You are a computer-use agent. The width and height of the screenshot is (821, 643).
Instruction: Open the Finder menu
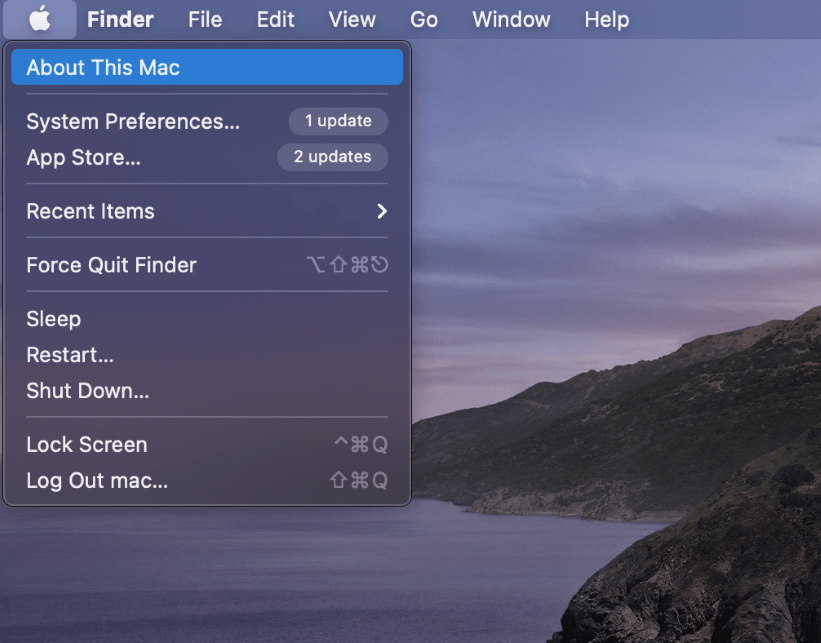click(120, 19)
